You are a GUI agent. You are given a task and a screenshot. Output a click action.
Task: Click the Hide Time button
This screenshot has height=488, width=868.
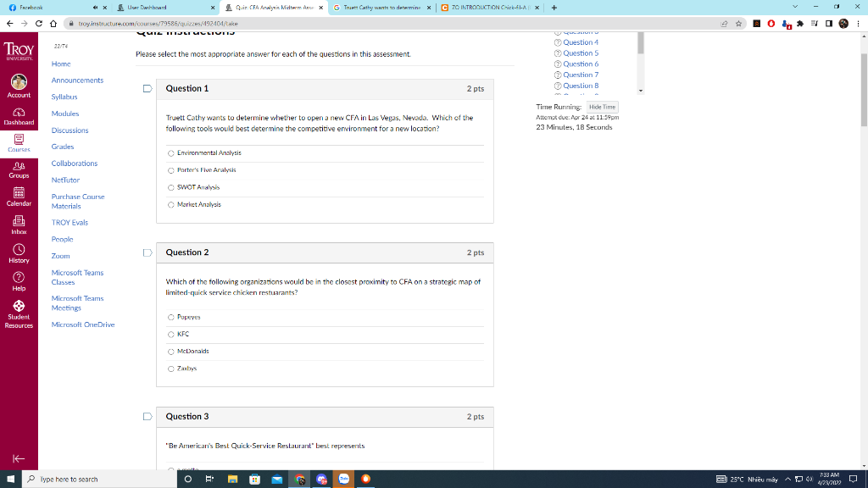(603, 107)
